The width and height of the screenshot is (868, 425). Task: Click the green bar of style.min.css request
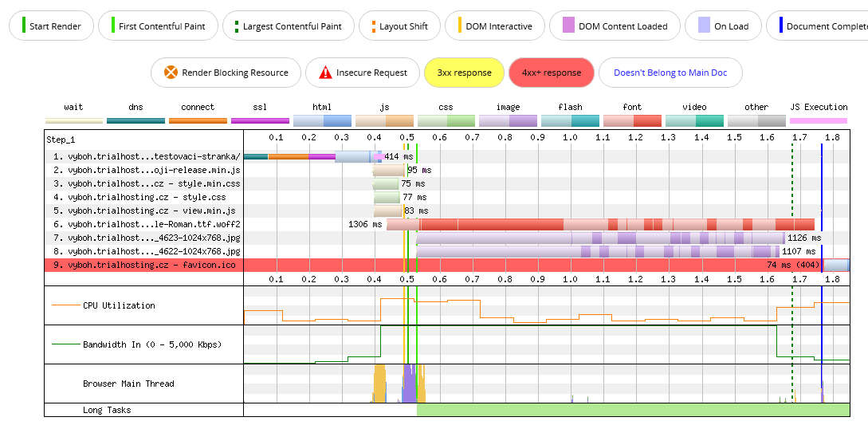point(385,184)
